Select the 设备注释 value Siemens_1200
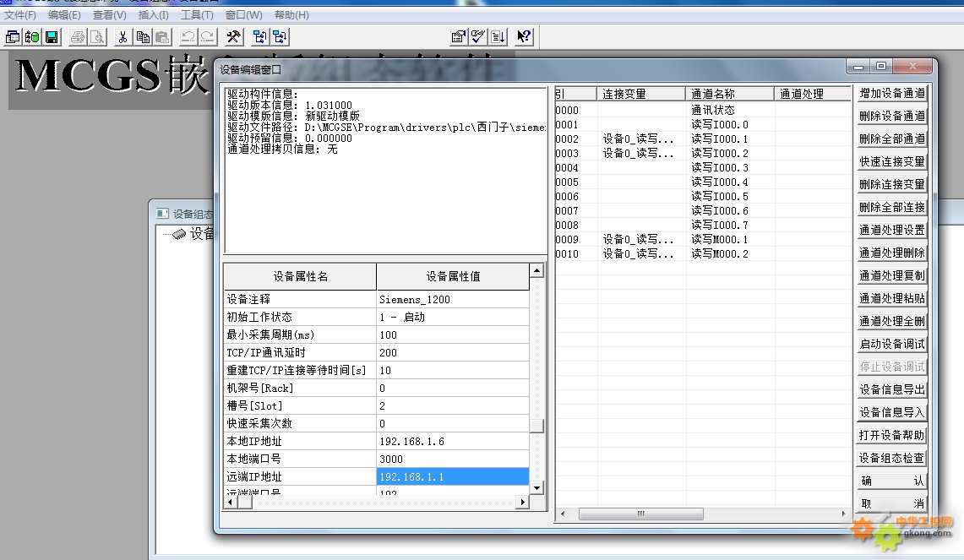Viewport: 964px width, 560px height. pyautogui.click(x=453, y=299)
